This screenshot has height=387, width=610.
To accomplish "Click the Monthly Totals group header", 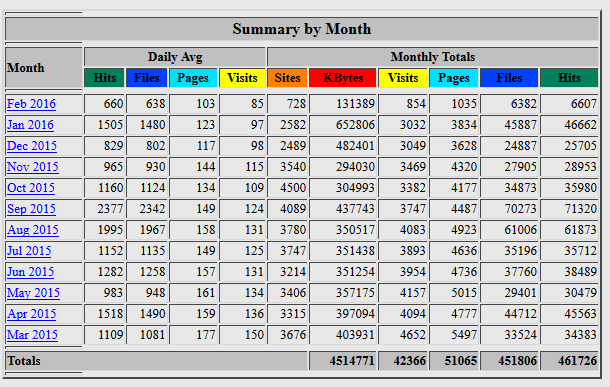I will (433, 57).
